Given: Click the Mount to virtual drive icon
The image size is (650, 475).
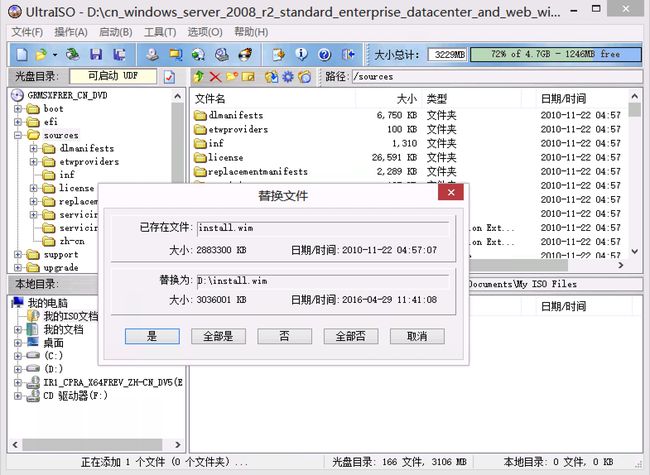Looking at the screenshot, I should point(222,54).
